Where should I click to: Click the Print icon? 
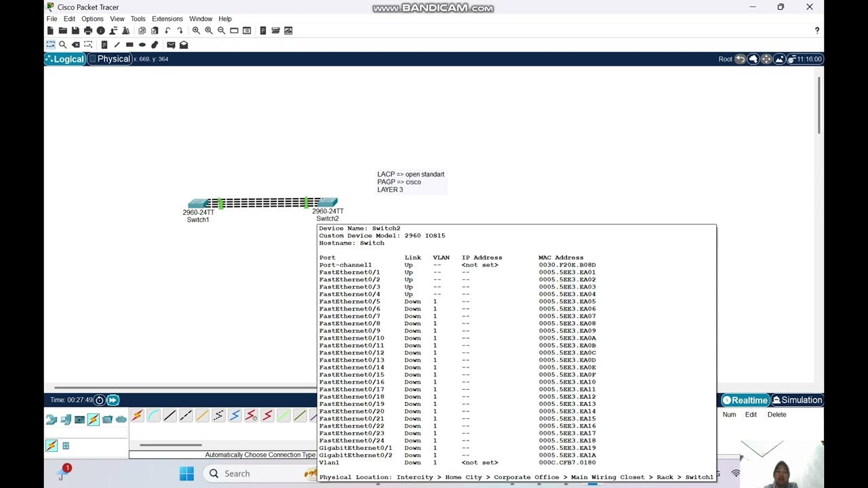point(87,30)
